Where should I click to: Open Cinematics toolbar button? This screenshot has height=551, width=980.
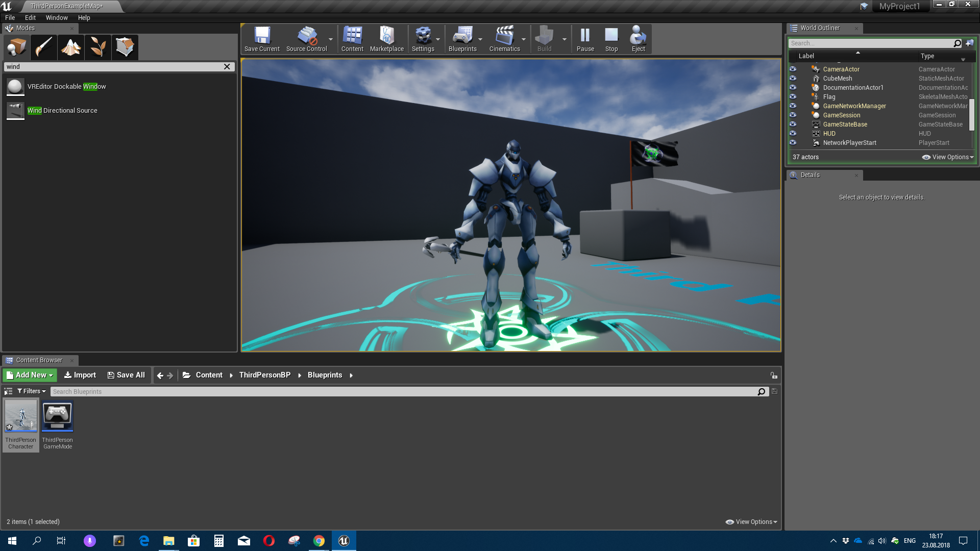504,39
